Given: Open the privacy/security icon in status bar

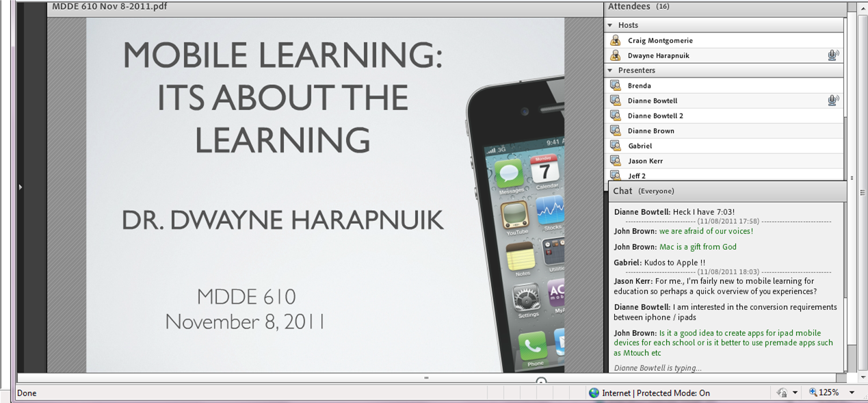Looking at the screenshot, I should (782, 393).
